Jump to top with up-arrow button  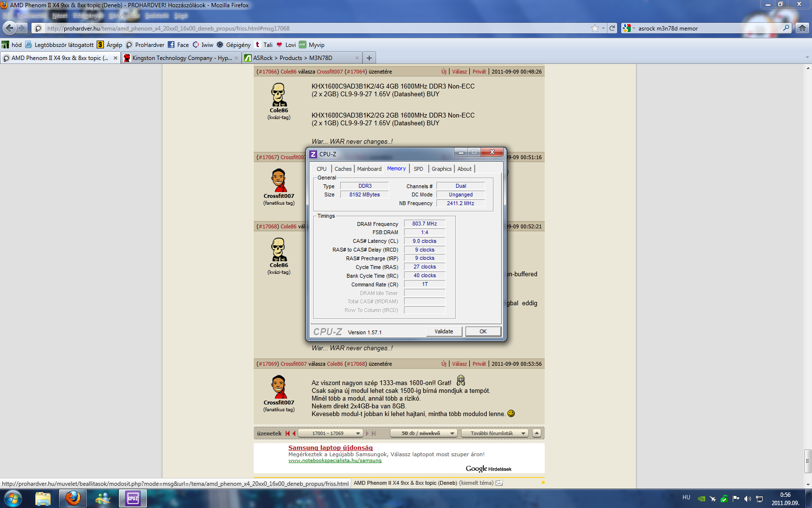click(536, 433)
